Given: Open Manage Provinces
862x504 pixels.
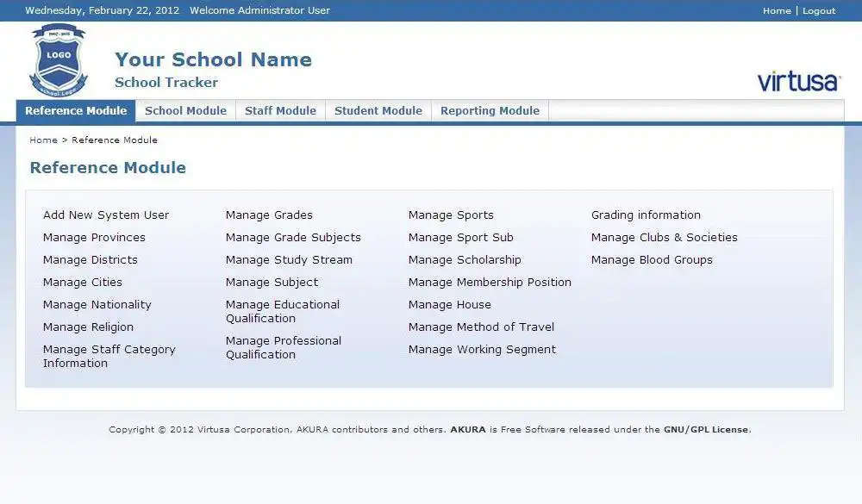Looking at the screenshot, I should [x=94, y=238].
